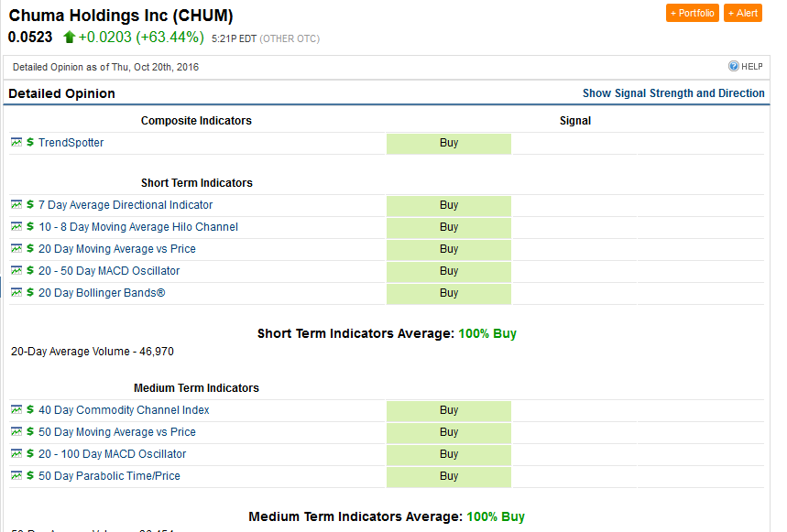Open chart icon for 7 Day Average Directional Indicator
Image resolution: width=787 pixels, height=532 pixels.
(16, 205)
